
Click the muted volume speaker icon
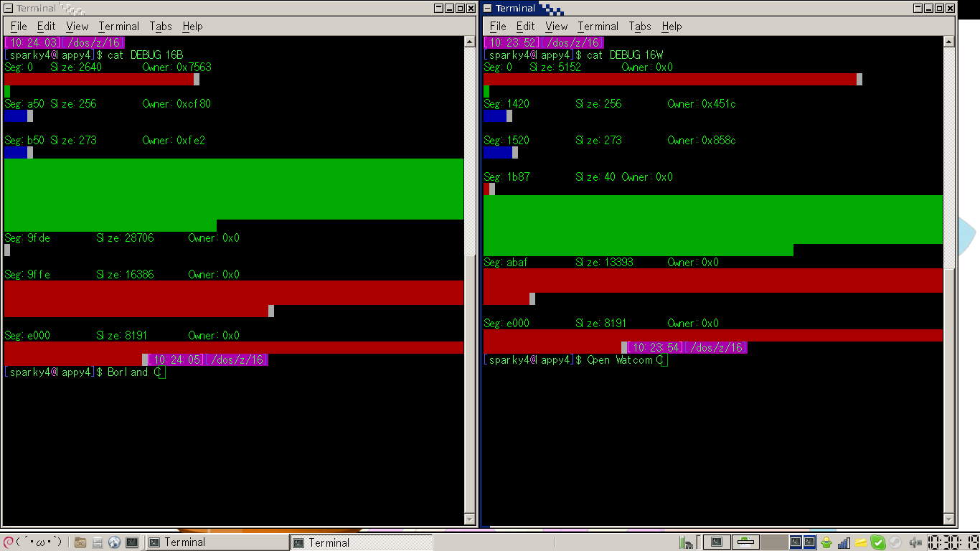click(x=915, y=542)
